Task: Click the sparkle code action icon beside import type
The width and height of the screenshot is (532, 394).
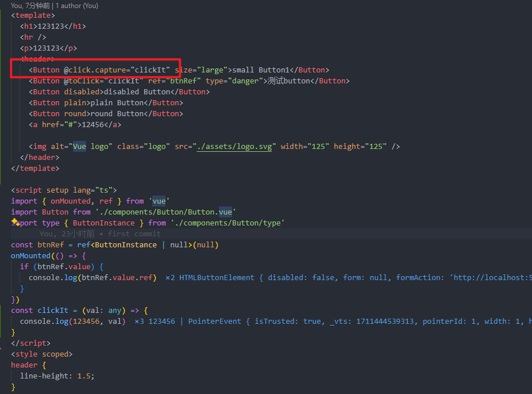Action: point(16,223)
